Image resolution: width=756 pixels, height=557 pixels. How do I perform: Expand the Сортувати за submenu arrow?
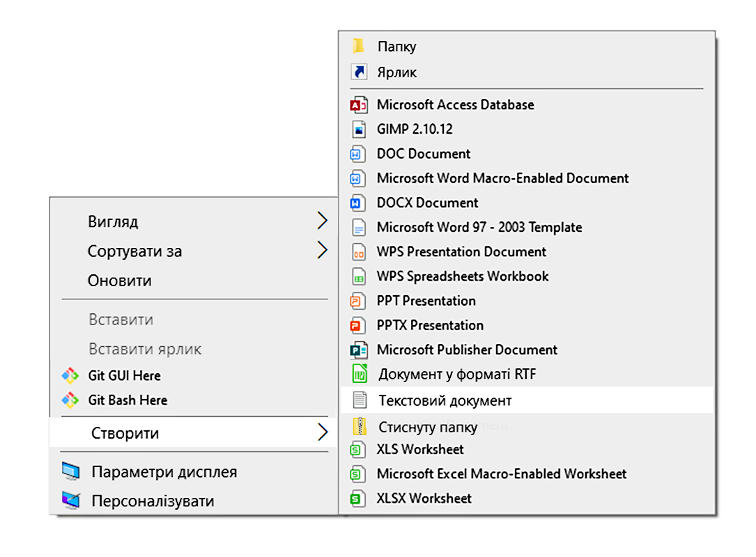pyautogui.click(x=322, y=251)
